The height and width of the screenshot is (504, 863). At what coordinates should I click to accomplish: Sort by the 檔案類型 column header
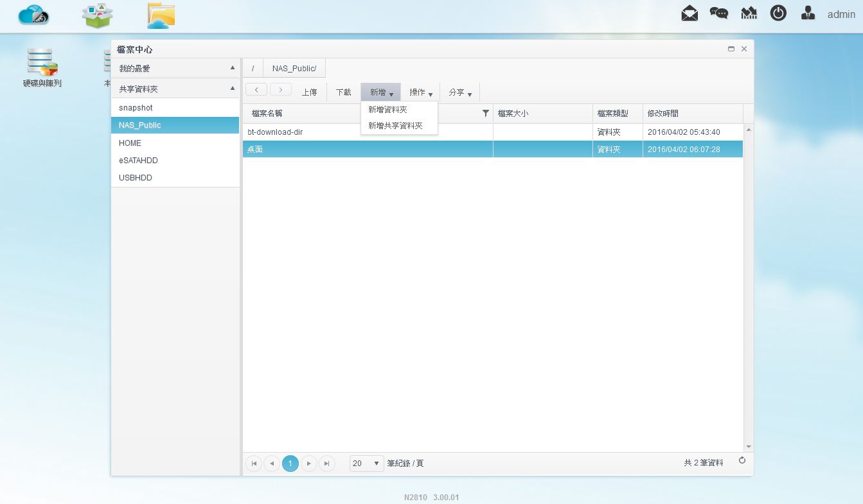618,114
